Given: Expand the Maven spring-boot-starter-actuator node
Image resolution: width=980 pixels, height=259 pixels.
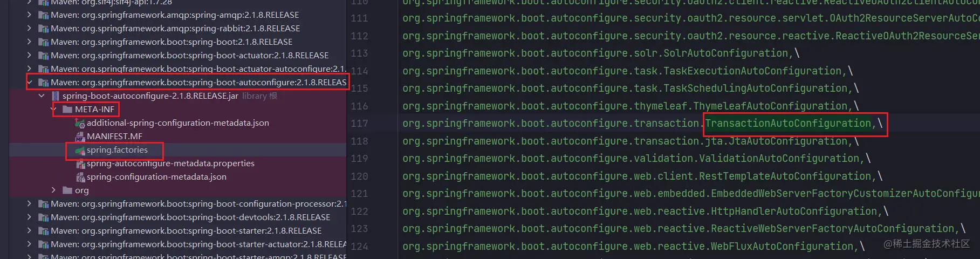Looking at the screenshot, I should (29, 244).
